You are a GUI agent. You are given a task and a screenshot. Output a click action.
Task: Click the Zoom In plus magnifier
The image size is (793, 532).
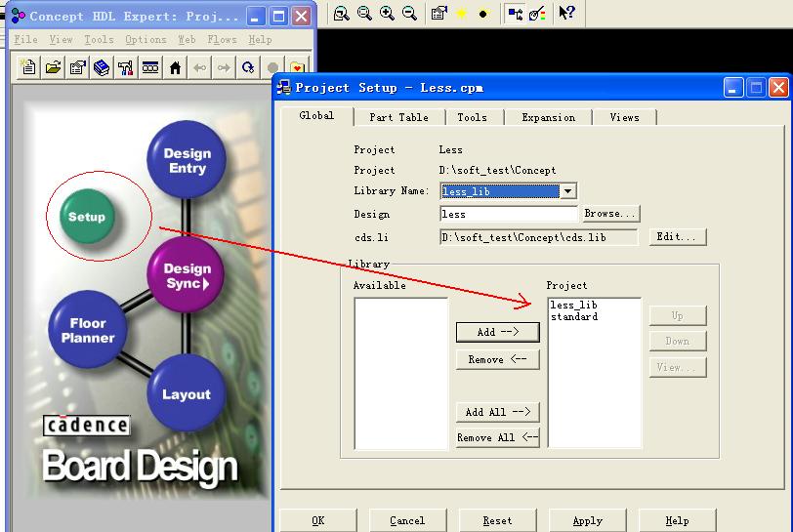click(387, 13)
